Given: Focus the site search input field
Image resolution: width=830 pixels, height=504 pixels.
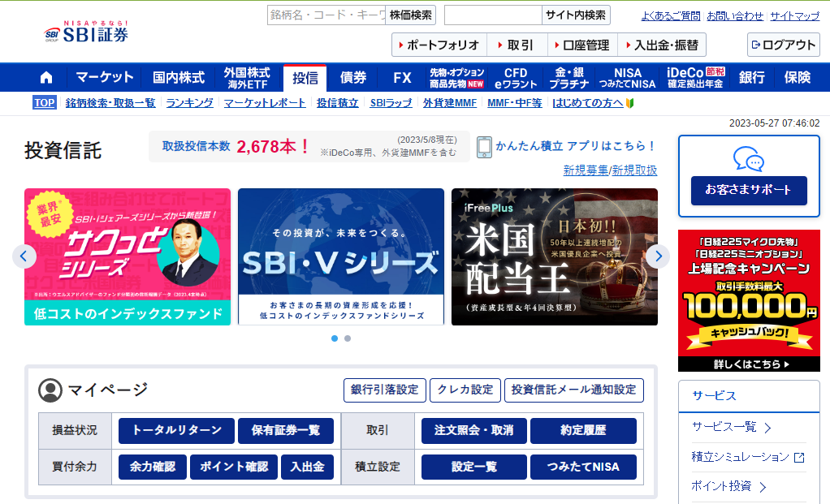Looking at the screenshot, I should pos(493,15).
